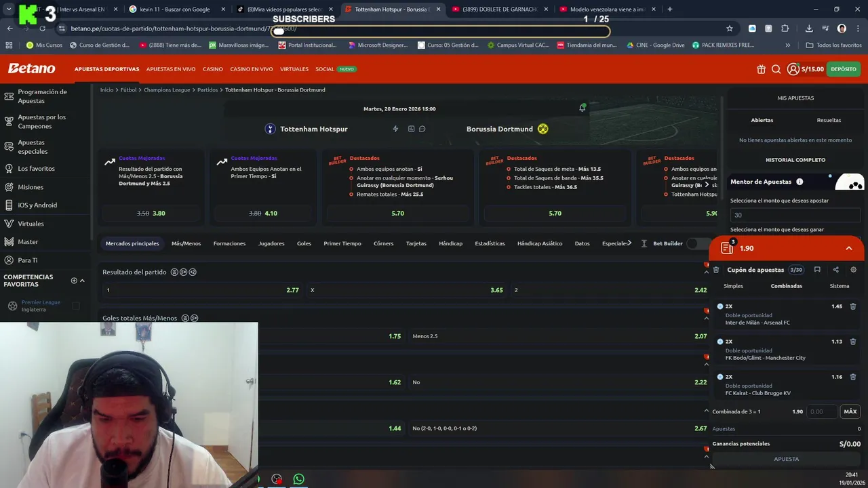This screenshot has width=868, height=488.
Task: Open the match stats icon next to lightning bolt
Action: [x=411, y=129]
